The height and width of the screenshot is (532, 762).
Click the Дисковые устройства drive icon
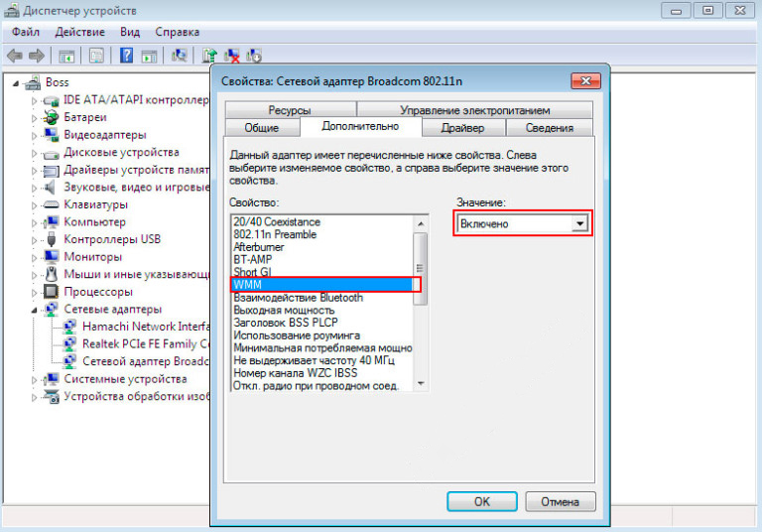[x=51, y=153]
